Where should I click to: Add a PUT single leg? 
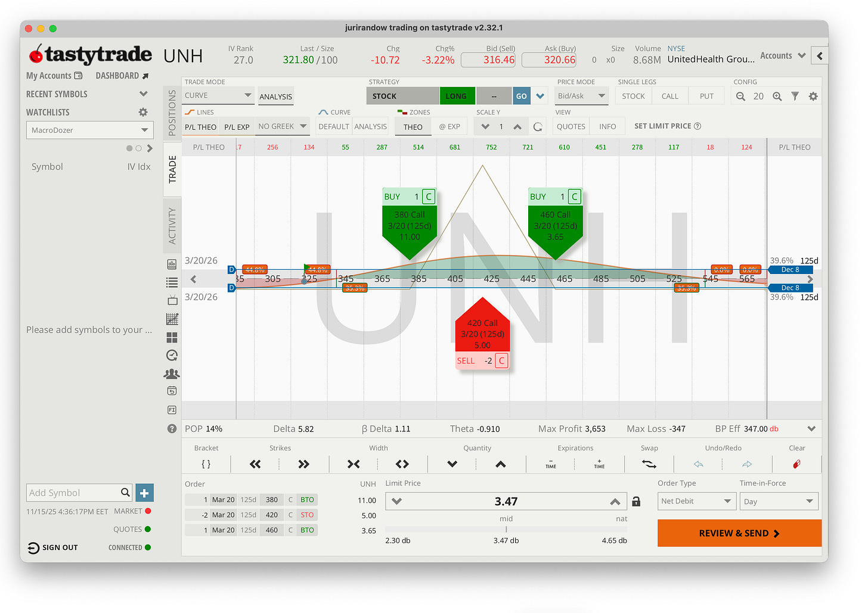pyautogui.click(x=706, y=96)
